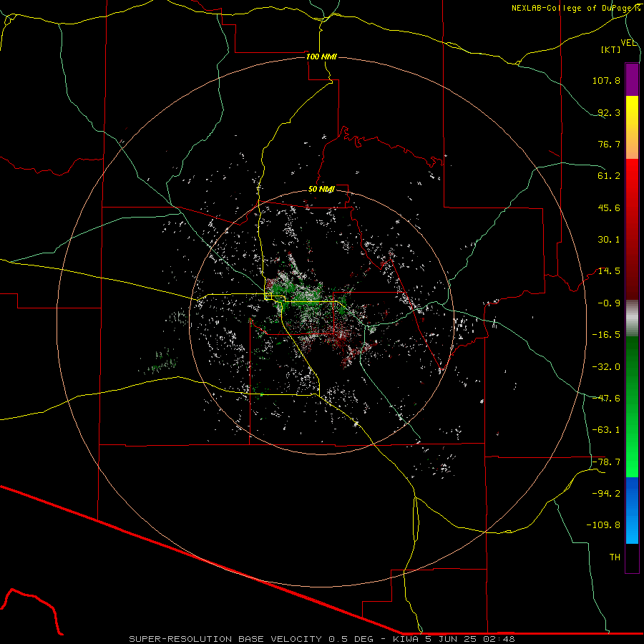Click the gray near-zero segment of the color bar
The width and height of the screenshot is (644, 644).
(632, 318)
